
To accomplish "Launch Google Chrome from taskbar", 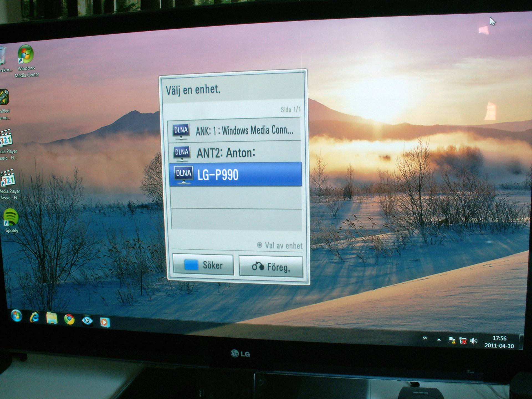I will [69, 319].
